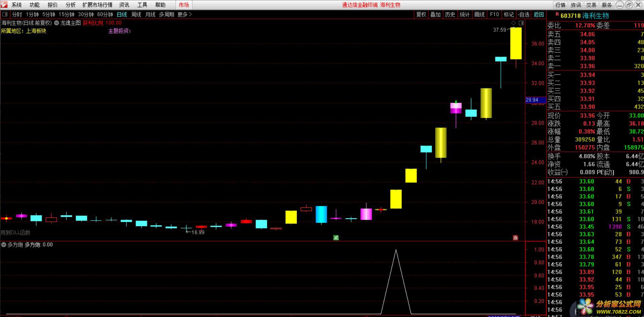Image resolution: width=644 pixels, height=317 pixels.
Task: Click 最高 value 36.18
Action: 636,123
